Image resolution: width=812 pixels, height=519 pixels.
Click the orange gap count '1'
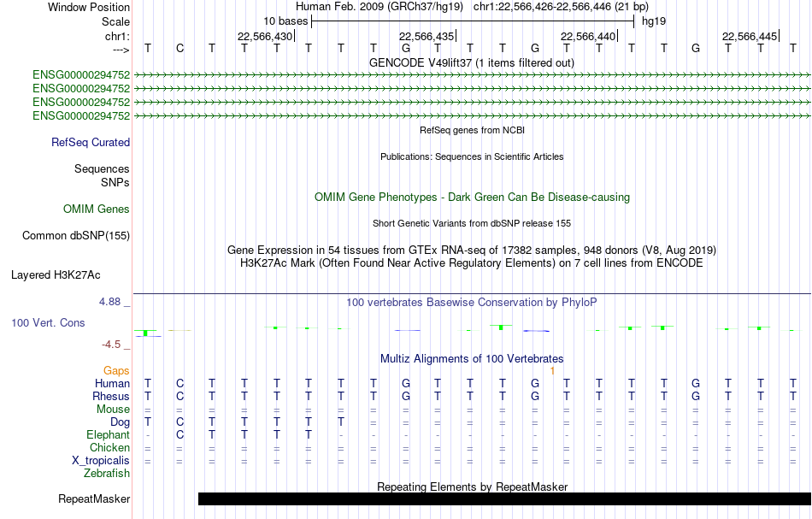(x=552, y=371)
